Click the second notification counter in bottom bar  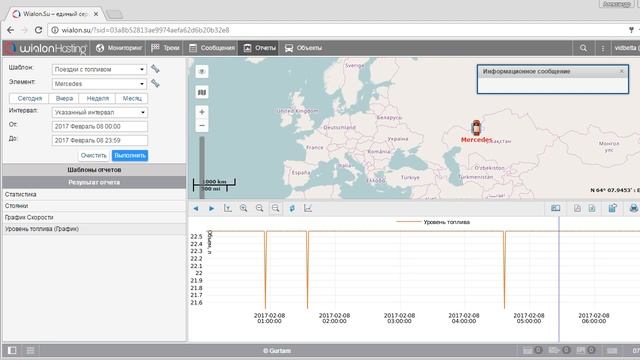pos(559,350)
